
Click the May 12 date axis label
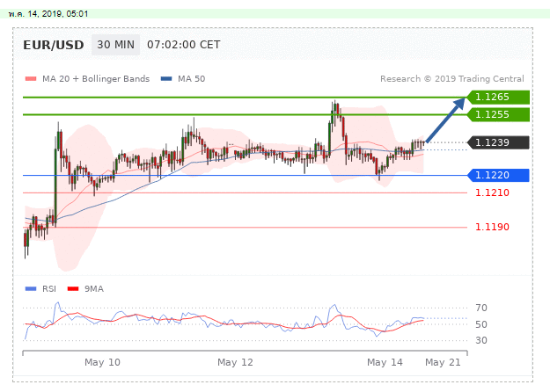pyautogui.click(x=235, y=362)
